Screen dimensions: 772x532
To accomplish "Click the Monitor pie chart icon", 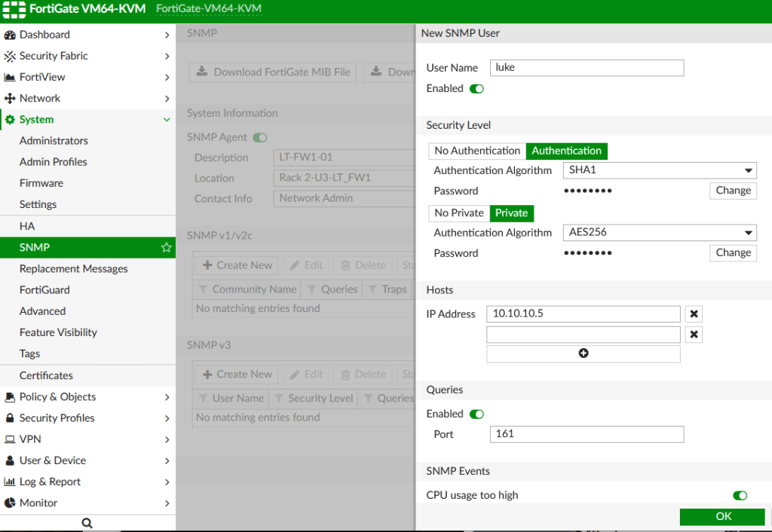I will [x=9, y=503].
